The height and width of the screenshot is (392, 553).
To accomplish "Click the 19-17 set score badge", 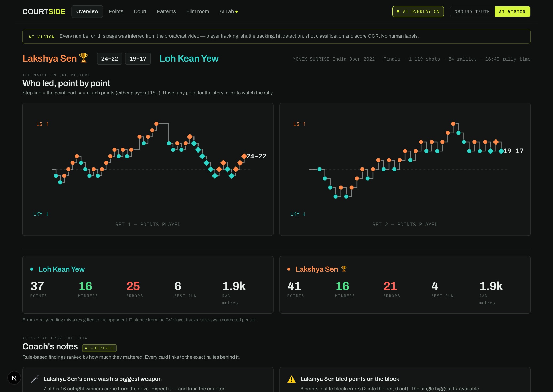I will (x=138, y=59).
